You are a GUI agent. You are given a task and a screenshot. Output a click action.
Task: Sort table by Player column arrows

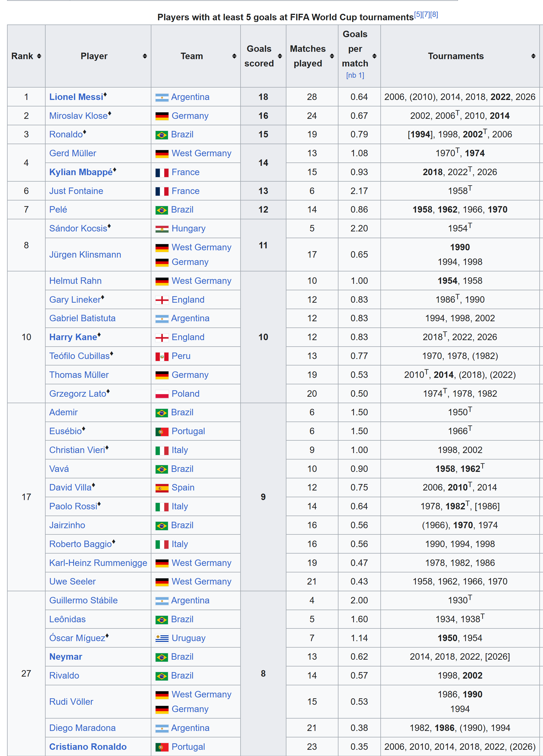click(145, 56)
